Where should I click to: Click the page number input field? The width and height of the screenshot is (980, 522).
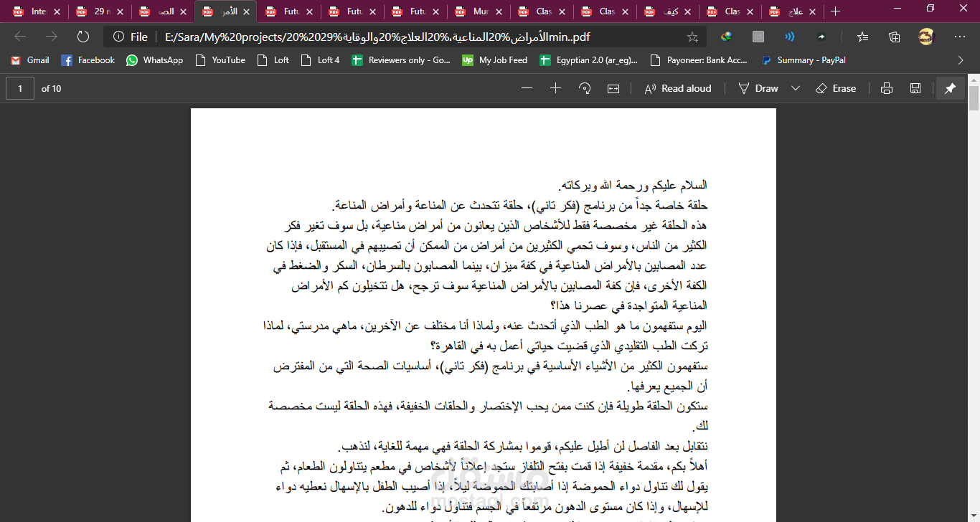click(20, 88)
